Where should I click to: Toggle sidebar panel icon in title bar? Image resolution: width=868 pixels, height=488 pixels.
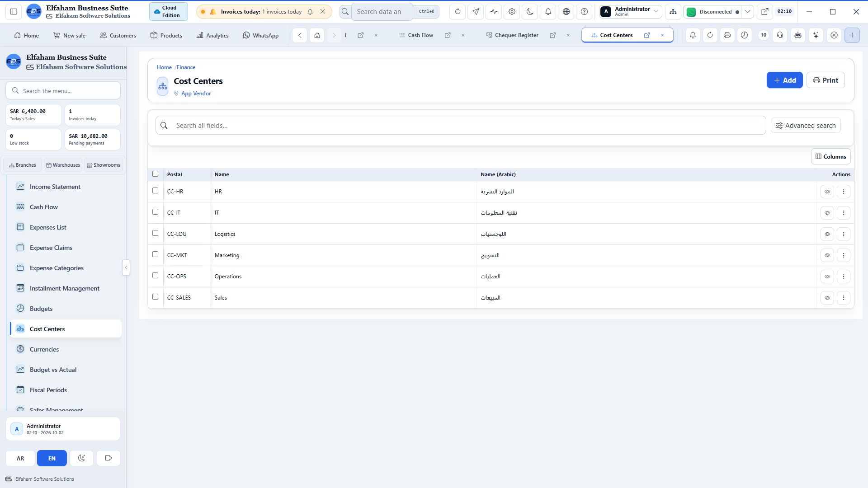click(x=14, y=12)
